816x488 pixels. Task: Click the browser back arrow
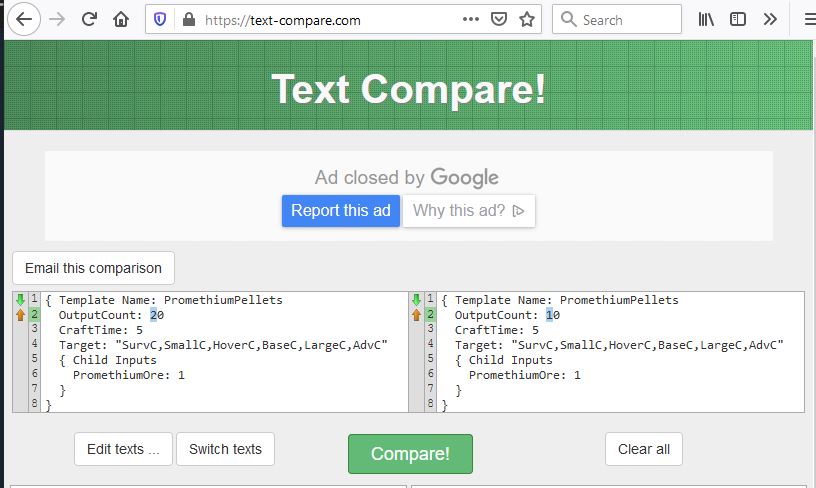(x=22, y=19)
